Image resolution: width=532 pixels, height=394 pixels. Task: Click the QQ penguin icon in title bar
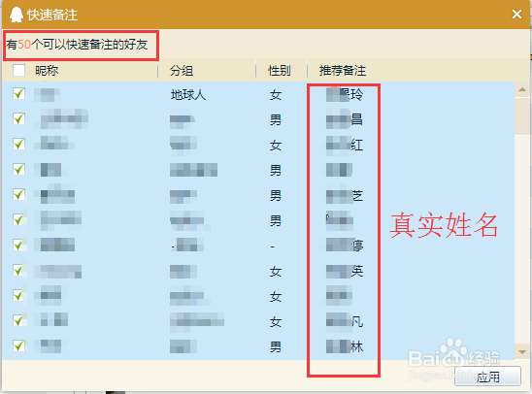16,15
